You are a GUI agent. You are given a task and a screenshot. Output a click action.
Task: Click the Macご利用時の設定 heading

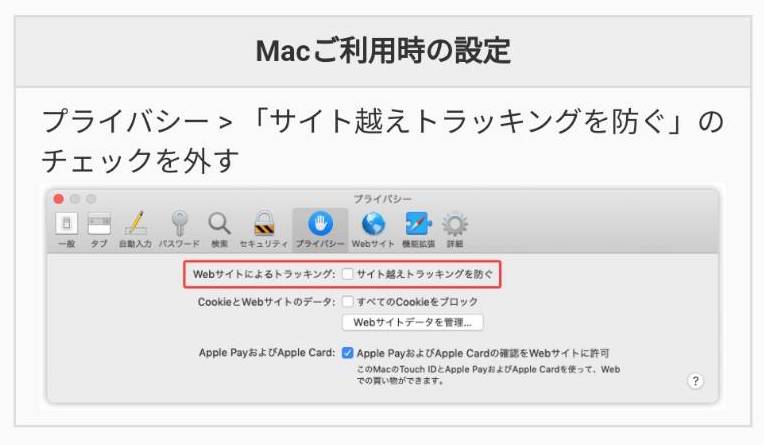383,51
